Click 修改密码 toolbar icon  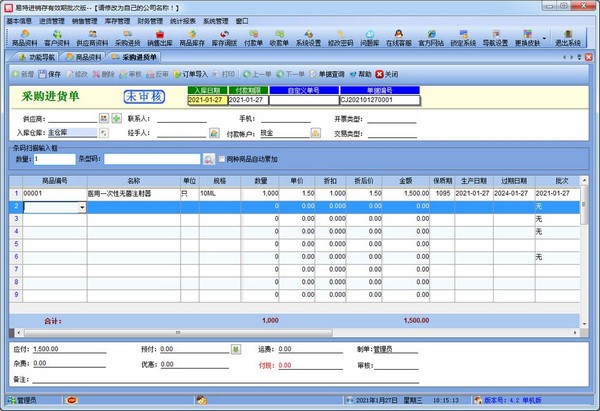[x=340, y=38]
